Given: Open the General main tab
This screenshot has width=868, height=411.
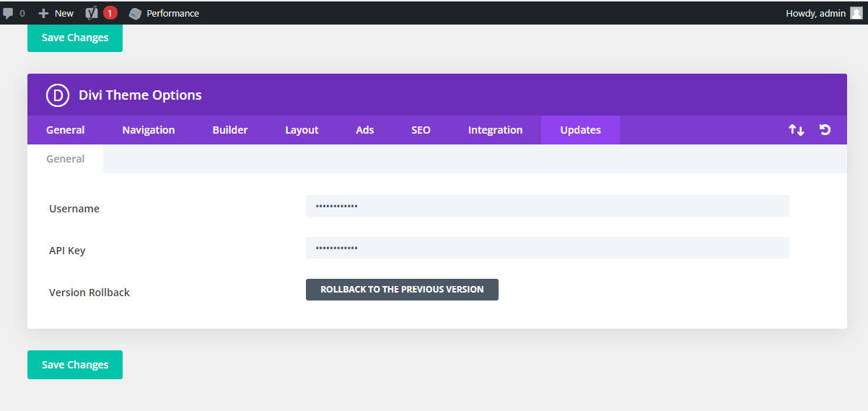Looking at the screenshot, I should (66, 130).
